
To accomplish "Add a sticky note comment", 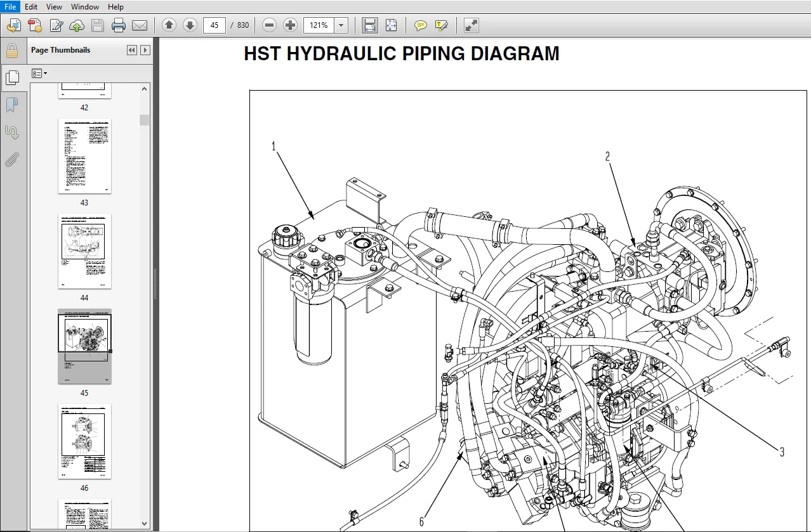I will (x=420, y=25).
